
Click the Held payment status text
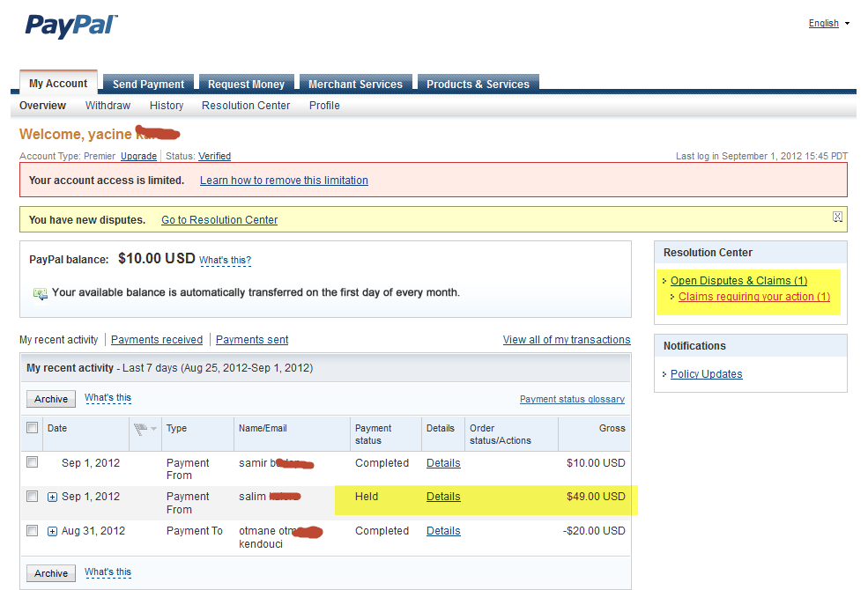367,497
